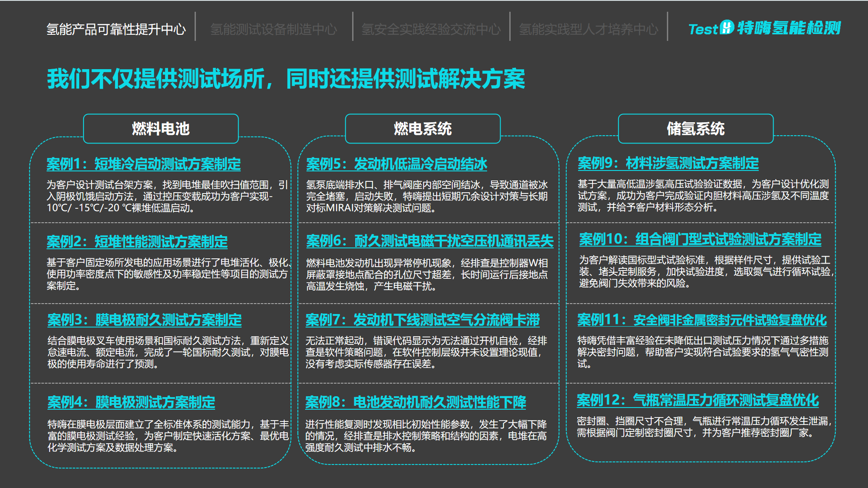Click the 燃电系统 category box
The width and height of the screenshot is (868, 488).
(x=423, y=129)
